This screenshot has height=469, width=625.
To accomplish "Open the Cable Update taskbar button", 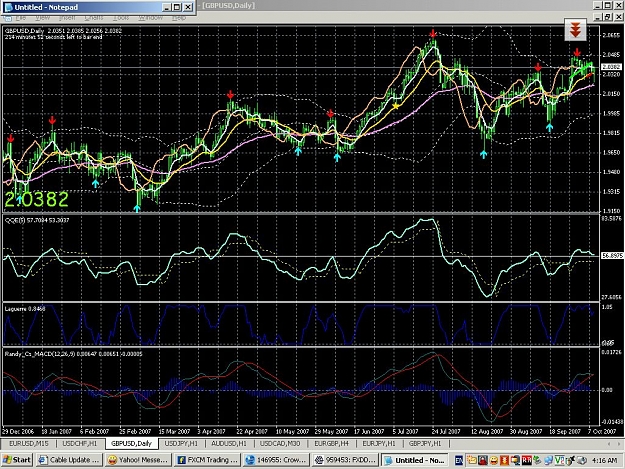I will click(x=69, y=460).
